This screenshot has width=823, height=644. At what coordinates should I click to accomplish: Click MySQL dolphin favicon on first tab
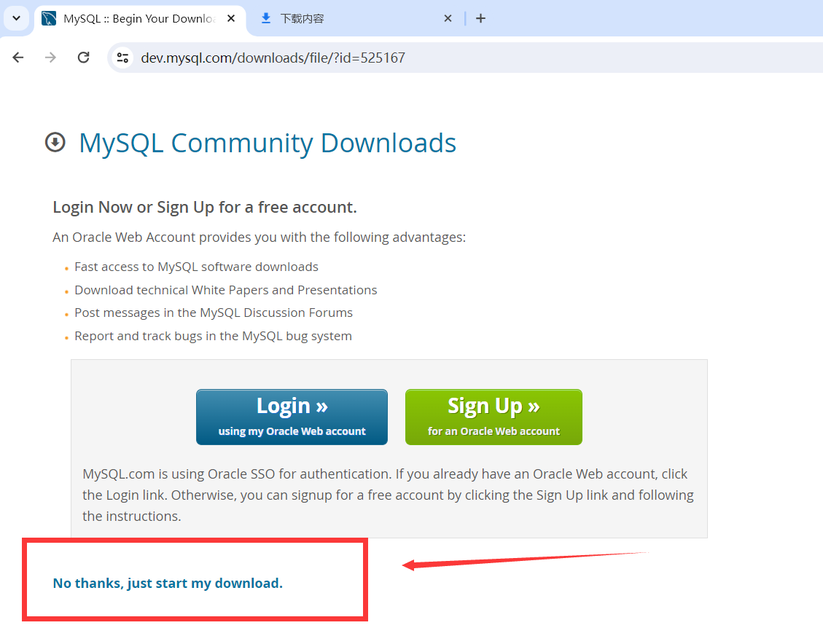coord(49,18)
